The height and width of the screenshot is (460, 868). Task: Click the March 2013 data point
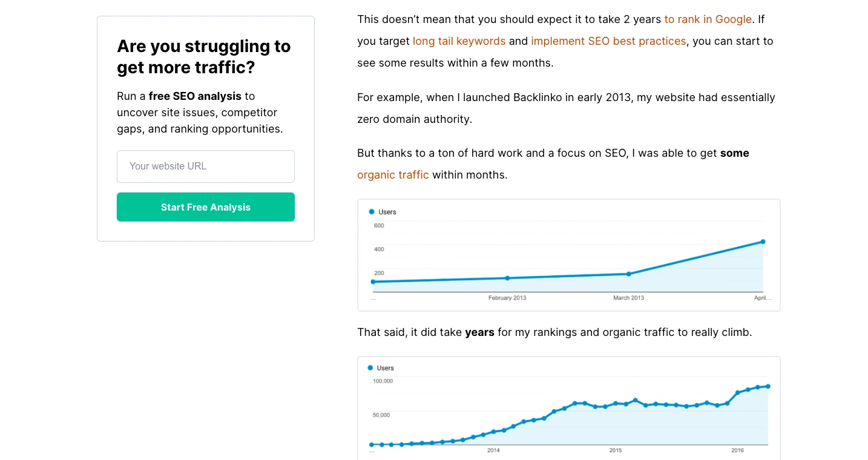pyautogui.click(x=628, y=274)
